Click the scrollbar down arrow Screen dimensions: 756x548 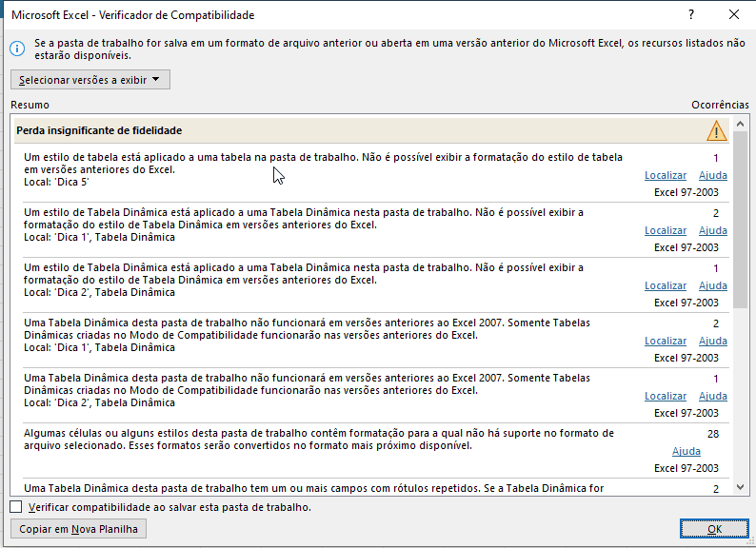pyautogui.click(x=740, y=487)
